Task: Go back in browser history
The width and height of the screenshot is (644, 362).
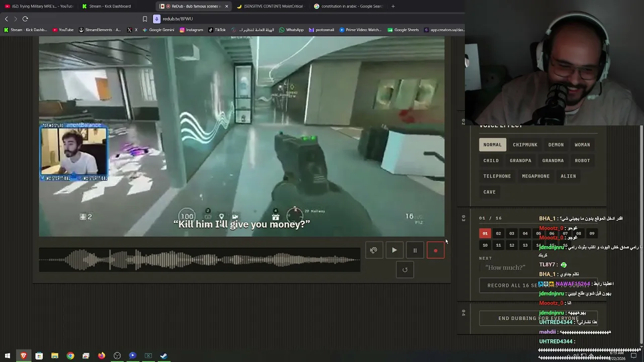Action: 7,19
